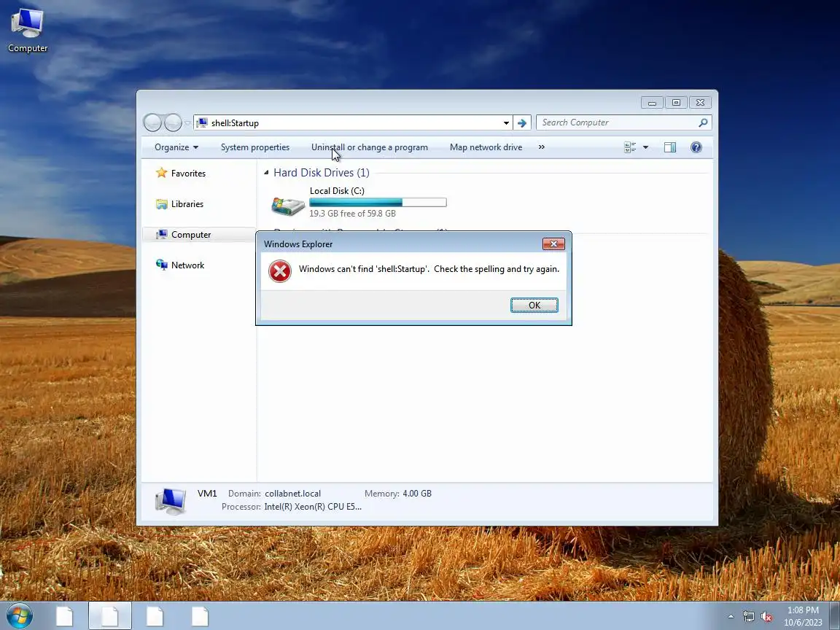
Task: Show additional toolbar commands chevron
Action: (542, 147)
